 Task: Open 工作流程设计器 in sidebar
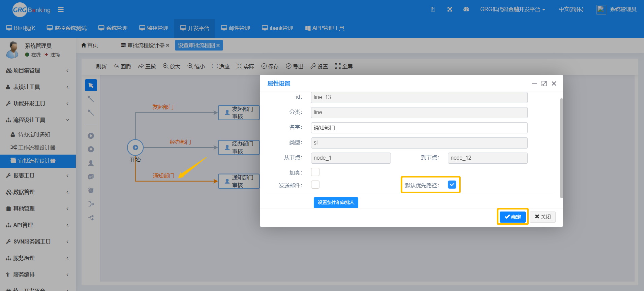point(38,148)
